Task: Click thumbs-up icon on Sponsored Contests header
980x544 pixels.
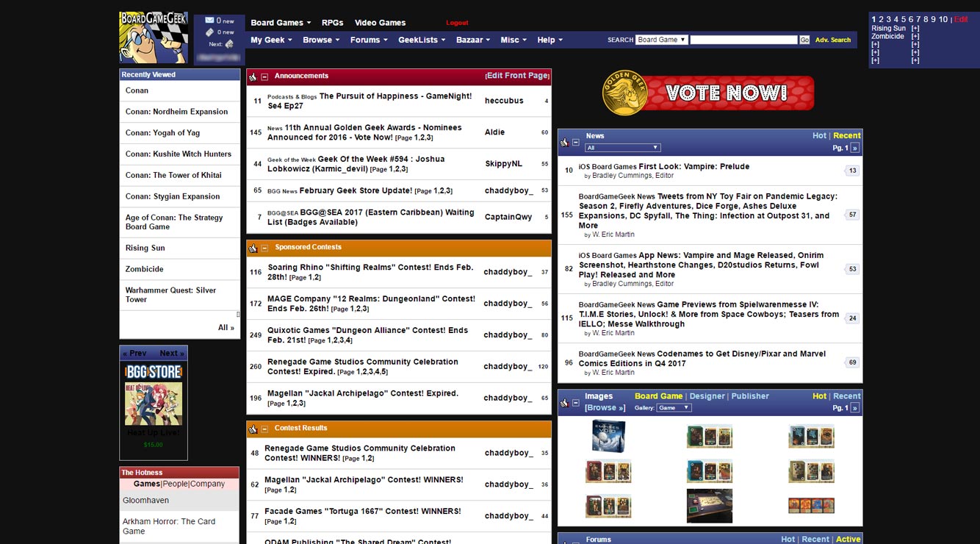Action: pyautogui.click(x=253, y=248)
